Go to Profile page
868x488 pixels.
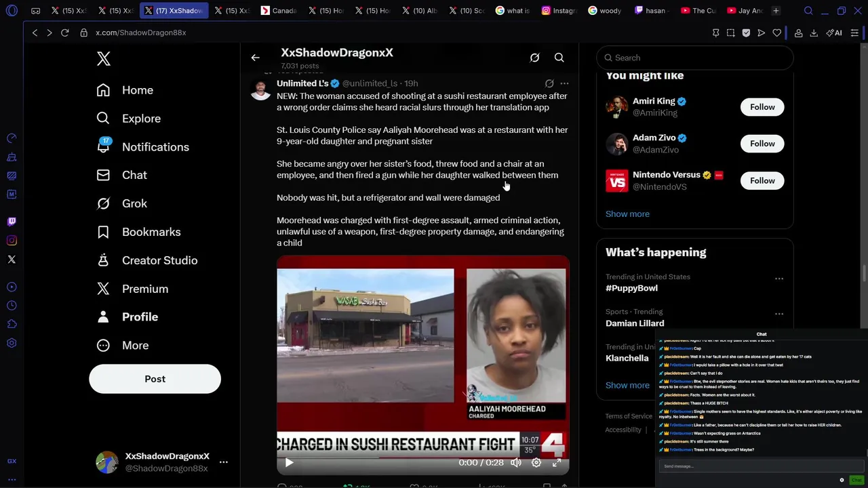[x=127, y=317]
